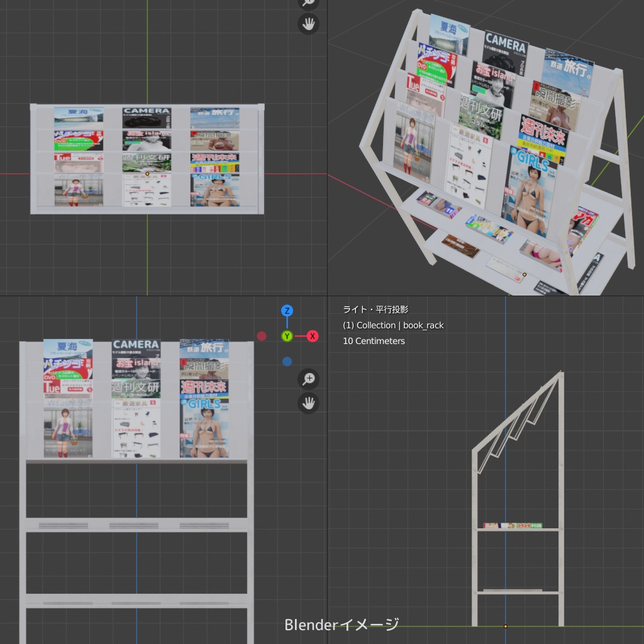The image size is (644, 644).
Task: Select the 旅行 magazine in perspective view
Action: (568, 72)
